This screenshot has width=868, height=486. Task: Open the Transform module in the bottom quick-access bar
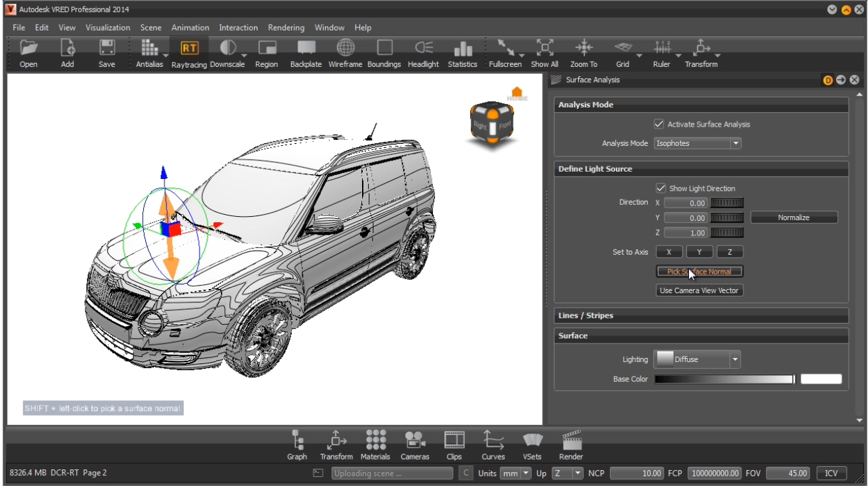tap(336, 440)
